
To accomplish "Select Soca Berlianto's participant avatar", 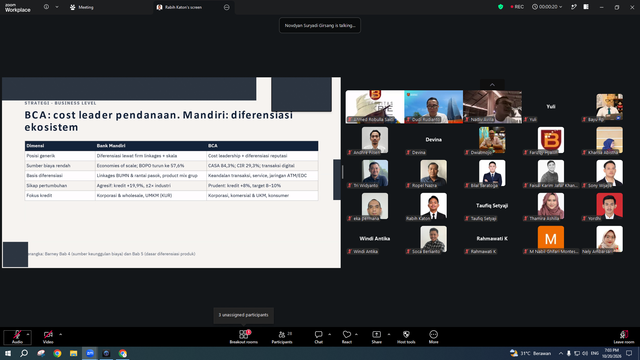I will (x=433, y=239).
